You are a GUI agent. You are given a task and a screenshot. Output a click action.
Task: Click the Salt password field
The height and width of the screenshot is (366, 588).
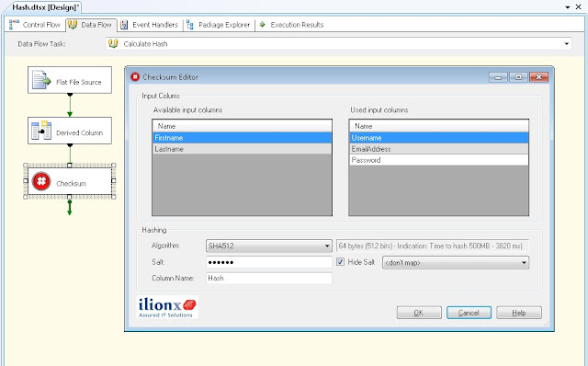269,262
